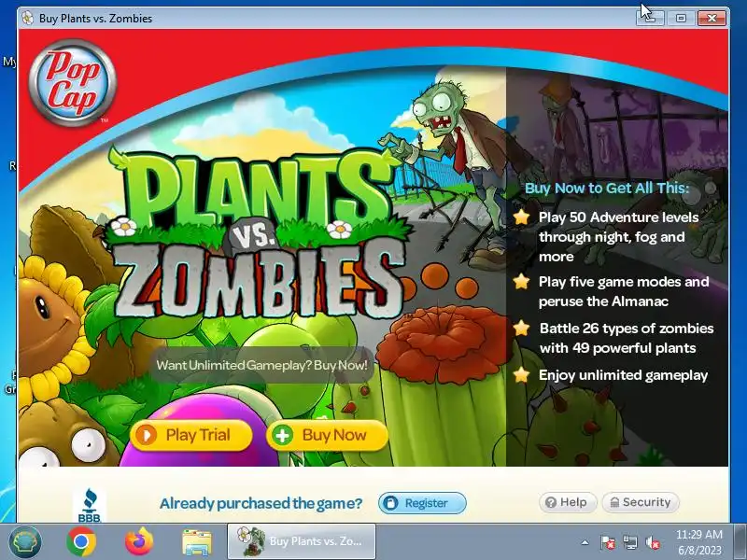The width and height of the screenshot is (747, 560).
Task: Click the Action Center flag tray icon
Action: pyautogui.click(x=608, y=542)
